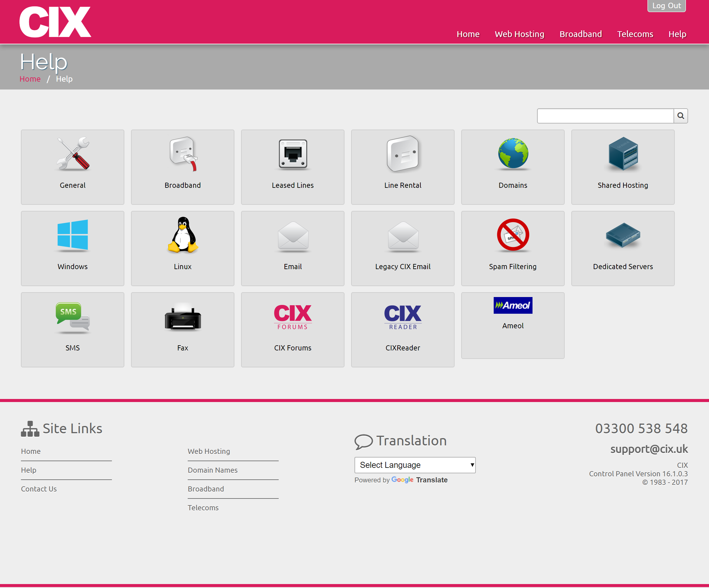Focus the help search input field
The height and width of the screenshot is (588, 709).
[x=605, y=116]
